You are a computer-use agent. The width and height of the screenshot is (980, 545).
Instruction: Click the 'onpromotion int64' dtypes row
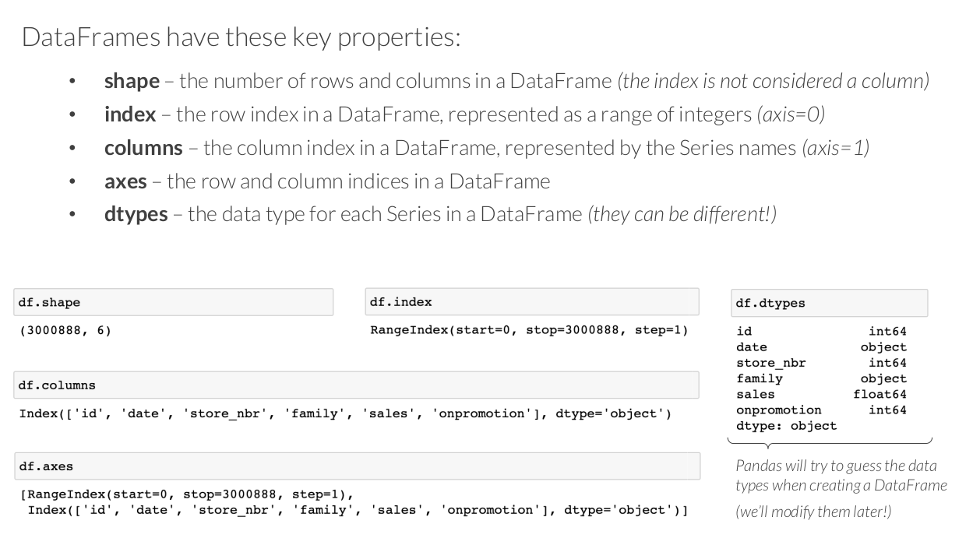click(x=821, y=410)
